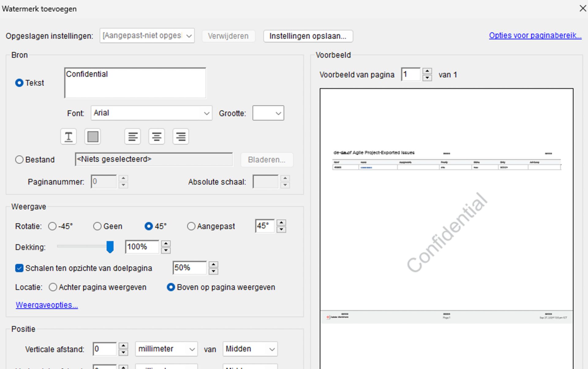This screenshot has width=588, height=369.
Task: Open the Font dropdown showing Arial
Action: coord(151,113)
